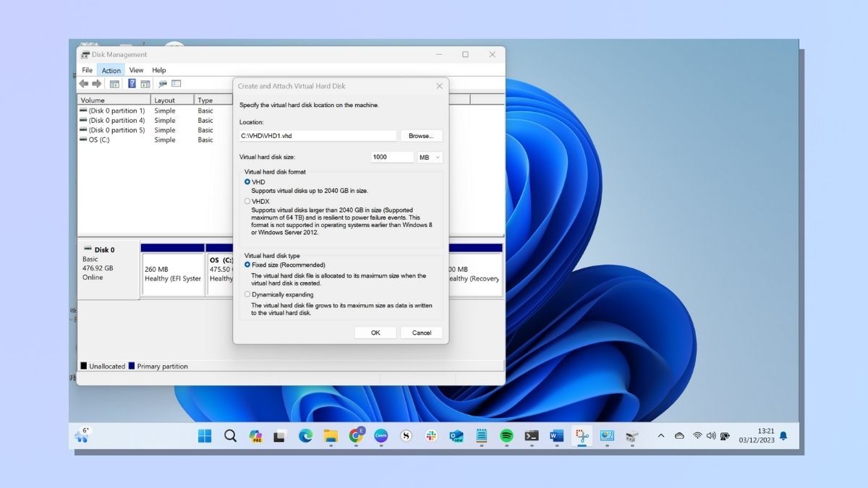Click the Primary partition color legend swatch

131,366
